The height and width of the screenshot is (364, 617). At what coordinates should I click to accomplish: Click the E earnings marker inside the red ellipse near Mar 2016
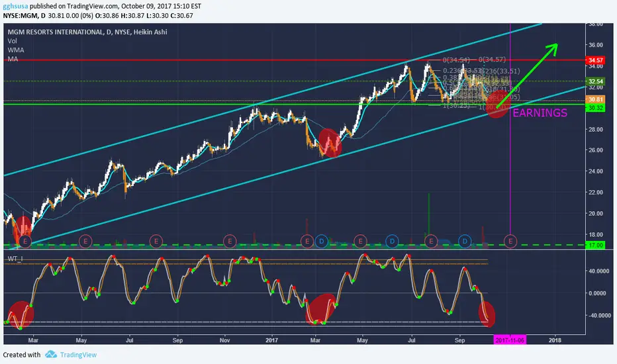(x=25, y=241)
